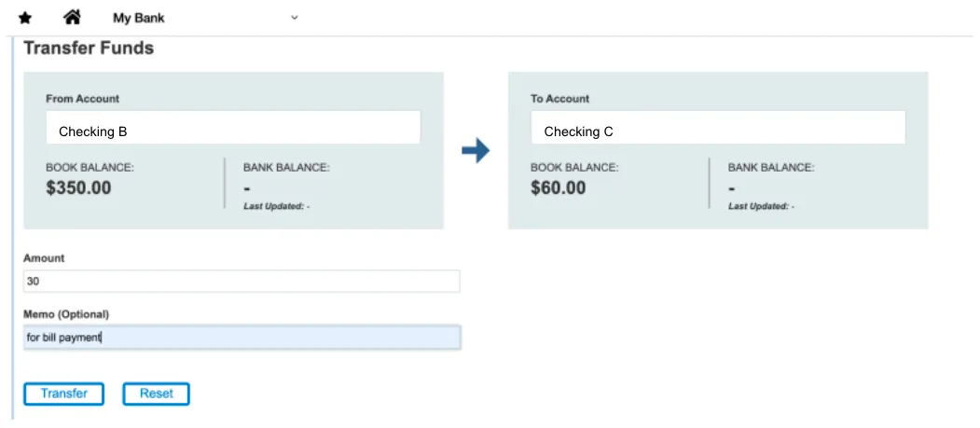The height and width of the screenshot is (428, 980).
Task: Focus the Amount field containing 30
Action: pyautogui.click(x=242, y=282)
